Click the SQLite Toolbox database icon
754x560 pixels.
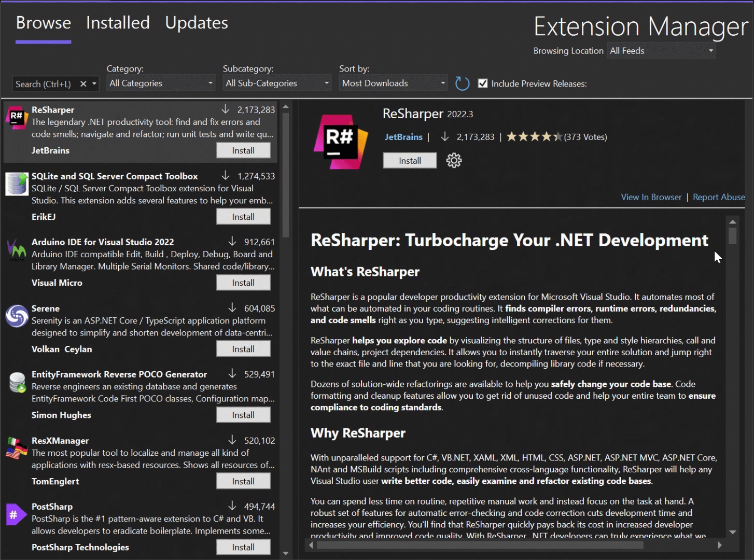pyautogui.click(x=17, y=184)
